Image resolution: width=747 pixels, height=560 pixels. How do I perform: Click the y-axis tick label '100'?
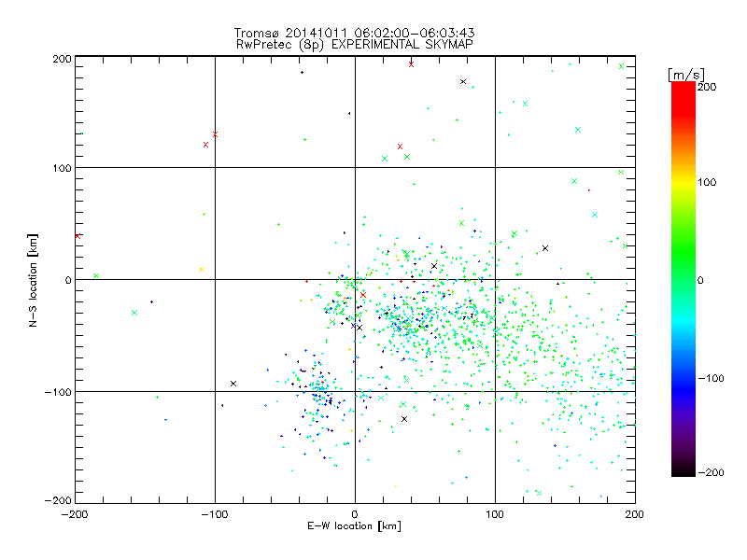(62, 168)
